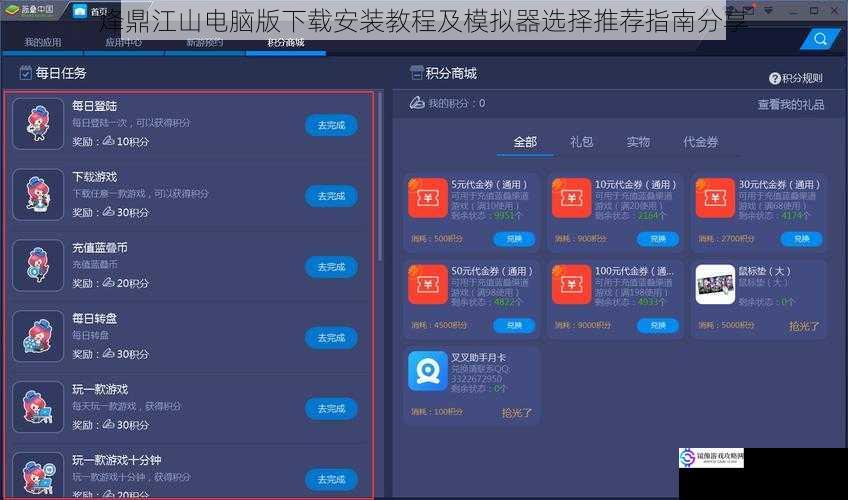Viewport: 848px width, 500px height.
Task: Click 抢光了 on the 叉叉助手月卡 card
Action: tap(516, 413)
